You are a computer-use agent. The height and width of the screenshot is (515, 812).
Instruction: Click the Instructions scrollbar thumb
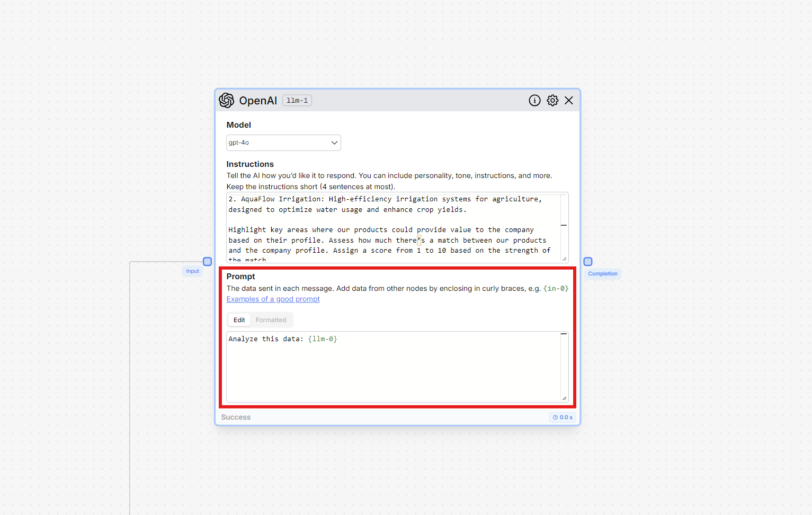[564, 225]
